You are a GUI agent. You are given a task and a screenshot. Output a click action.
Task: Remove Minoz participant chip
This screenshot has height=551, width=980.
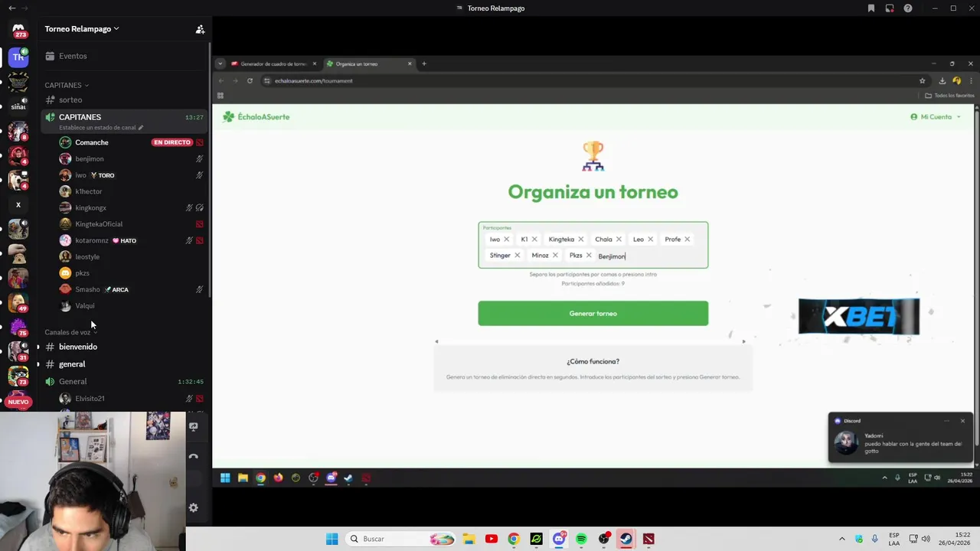(555, 256)
